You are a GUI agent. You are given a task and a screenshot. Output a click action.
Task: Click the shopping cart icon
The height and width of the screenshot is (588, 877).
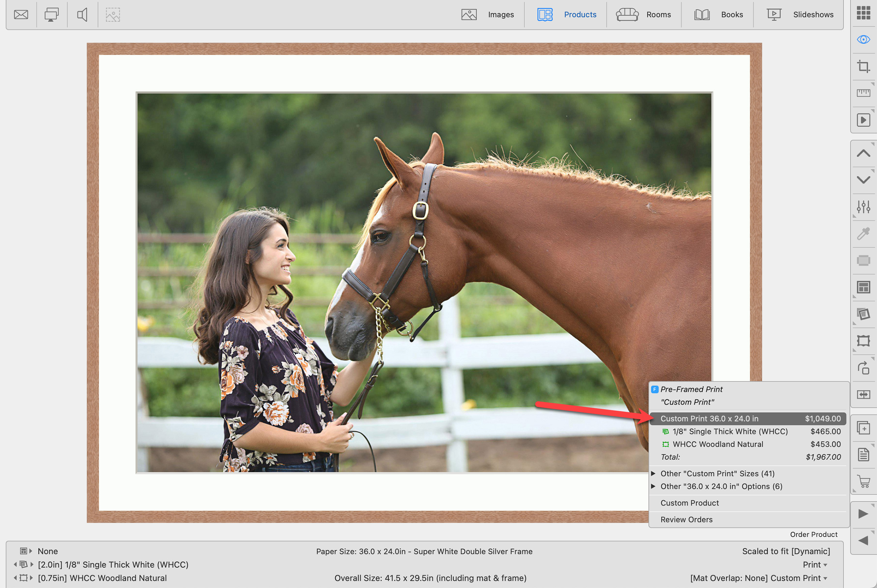pyautogui.click(x=863, y=481)
